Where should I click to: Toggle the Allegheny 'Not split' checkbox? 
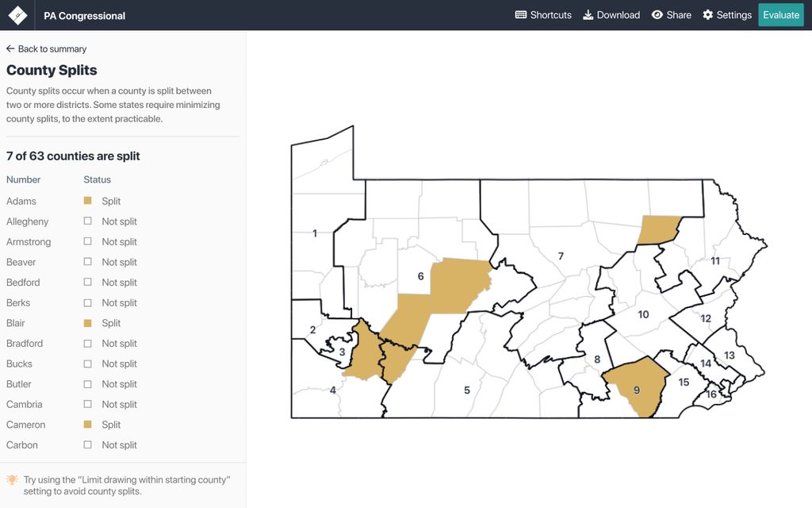pyautogui.click(x=87, y=221)
